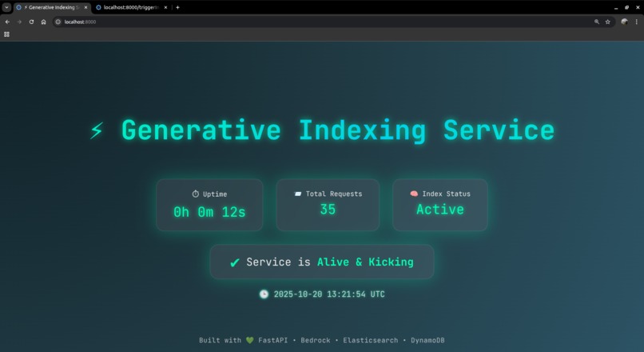Click the zoom magnifier icon in address bar
Screen dimensions: 644x352
(597, 22)
